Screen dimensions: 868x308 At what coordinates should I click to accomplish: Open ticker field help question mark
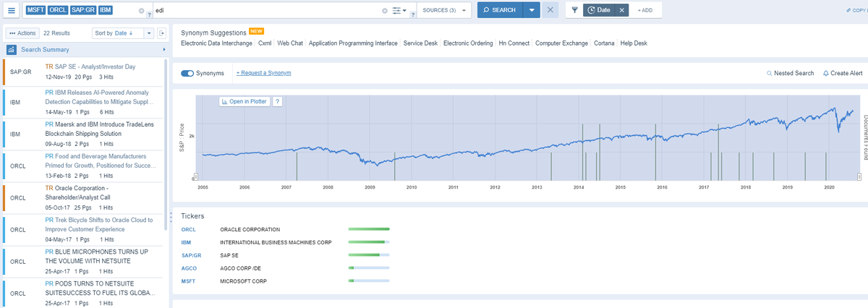(x=149, y=14)
